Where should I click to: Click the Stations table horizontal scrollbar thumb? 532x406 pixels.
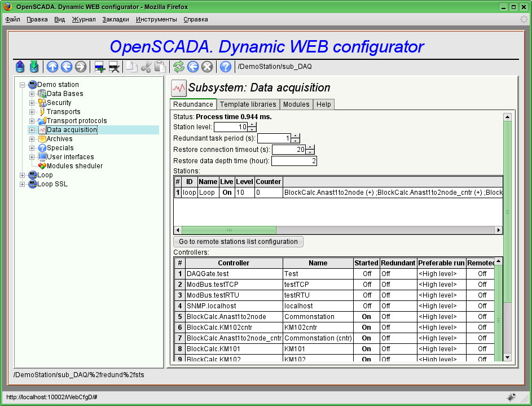click(229, 230)
